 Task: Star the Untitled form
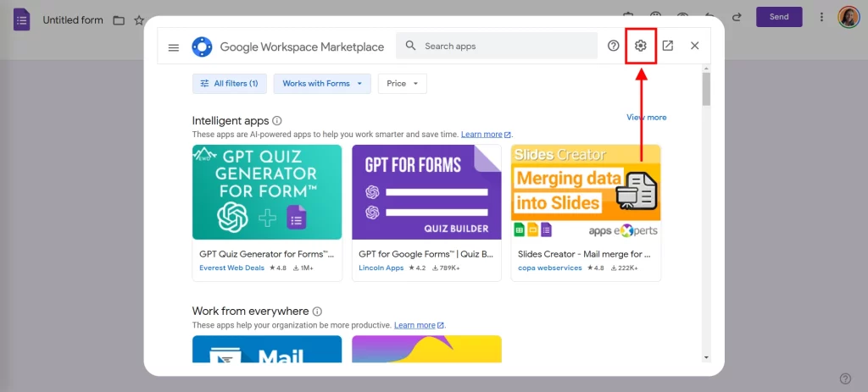pos(139,20)
